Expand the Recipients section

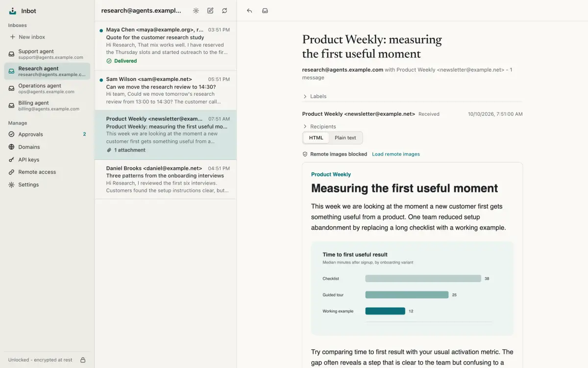coord(319,127)
